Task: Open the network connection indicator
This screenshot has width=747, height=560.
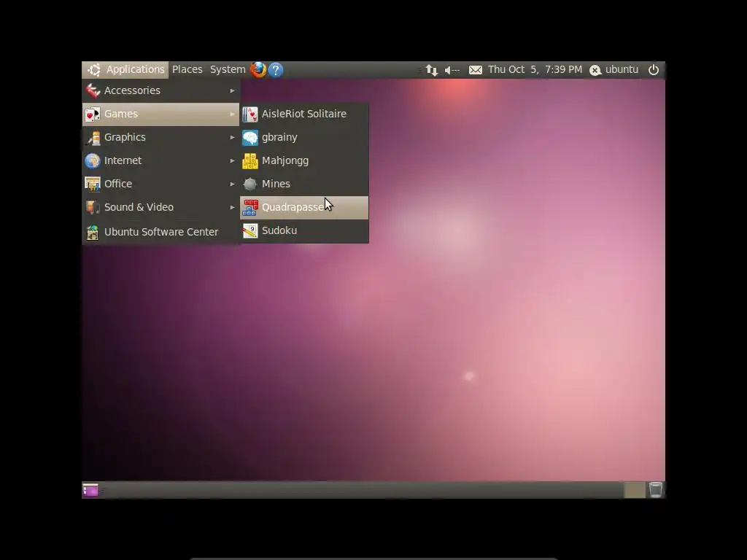Action: [x=432, y=70]
